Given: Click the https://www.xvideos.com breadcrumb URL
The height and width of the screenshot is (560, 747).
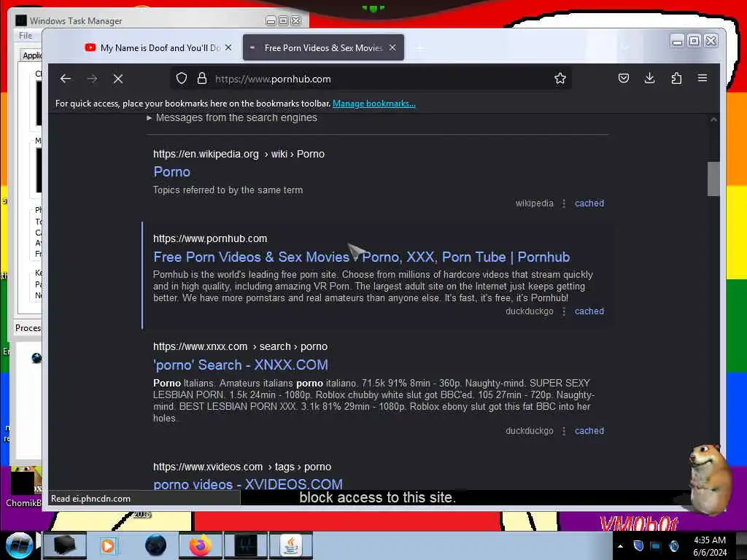Looking at the screenshot, I should coord(208,467).
